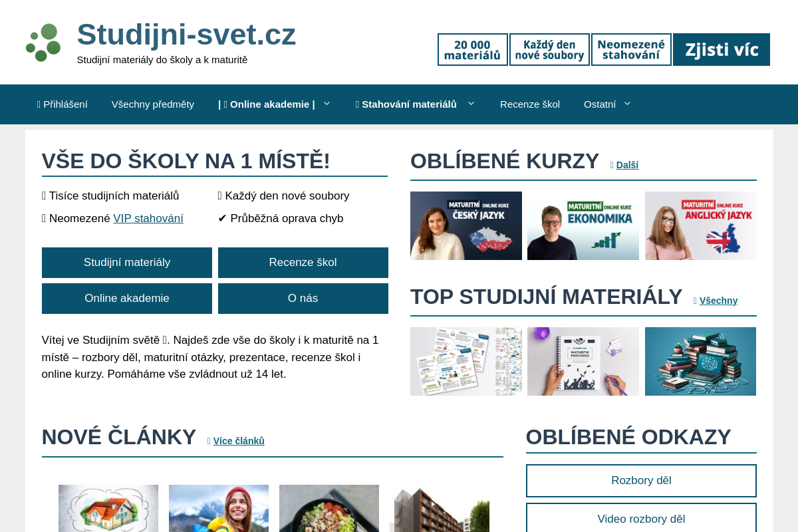Click the Studijni-svet.cz green dot logo

43,42
